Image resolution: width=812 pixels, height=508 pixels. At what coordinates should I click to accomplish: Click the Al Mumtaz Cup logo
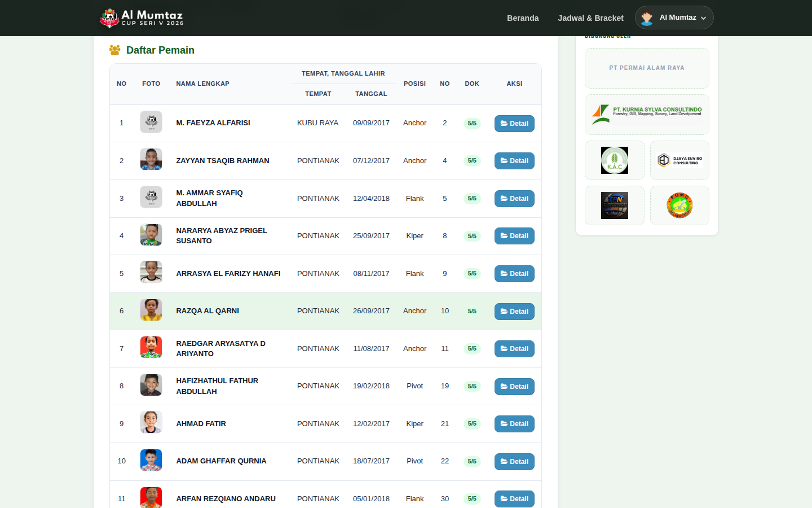(142, 18)
